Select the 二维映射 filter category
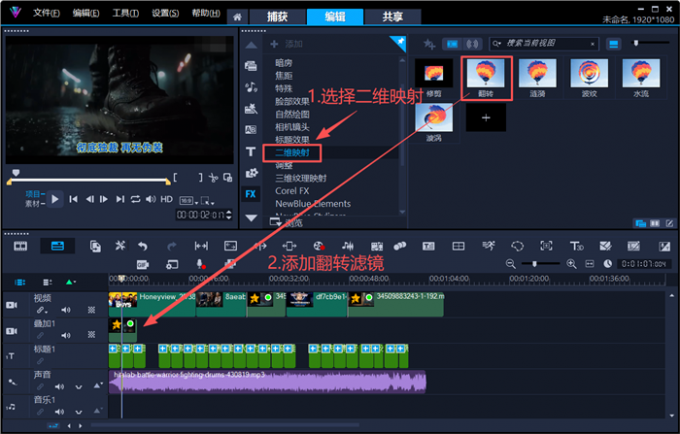680x434 pixels. pos(292,153)
